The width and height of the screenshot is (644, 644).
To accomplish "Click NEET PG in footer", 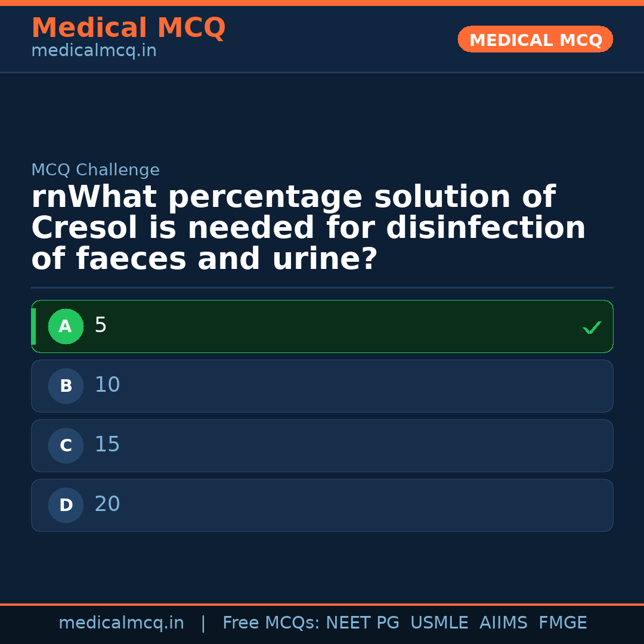I will [363, 623].
